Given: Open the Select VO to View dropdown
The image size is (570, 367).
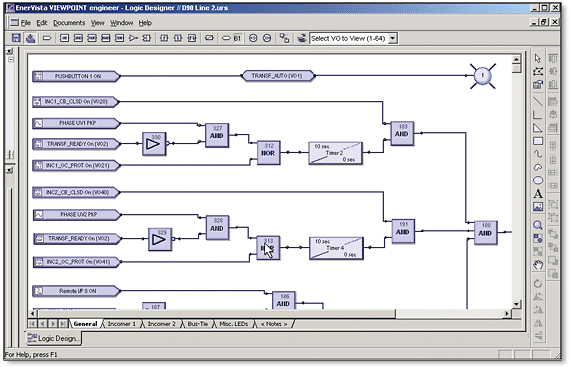Looking at the screenshot, I should point(393,38).
